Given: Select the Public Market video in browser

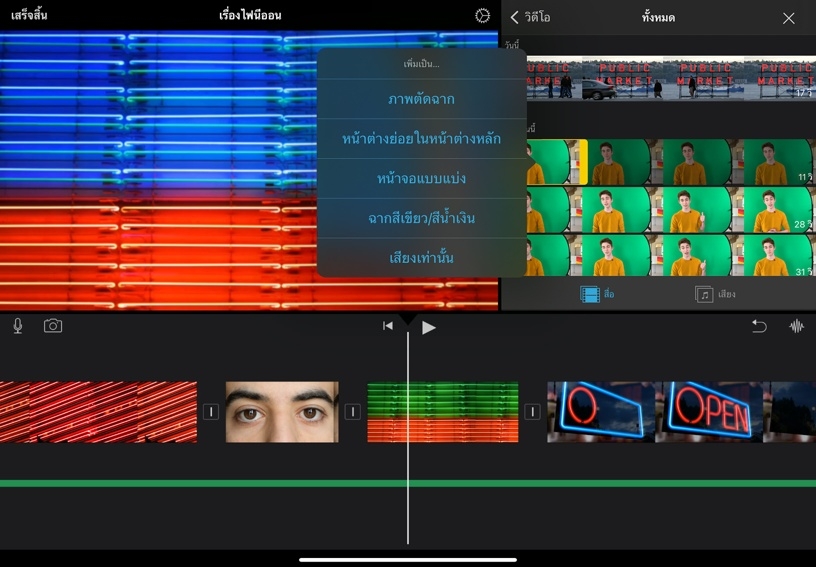Looking at the screenshot, I should [x=670, y=77].
